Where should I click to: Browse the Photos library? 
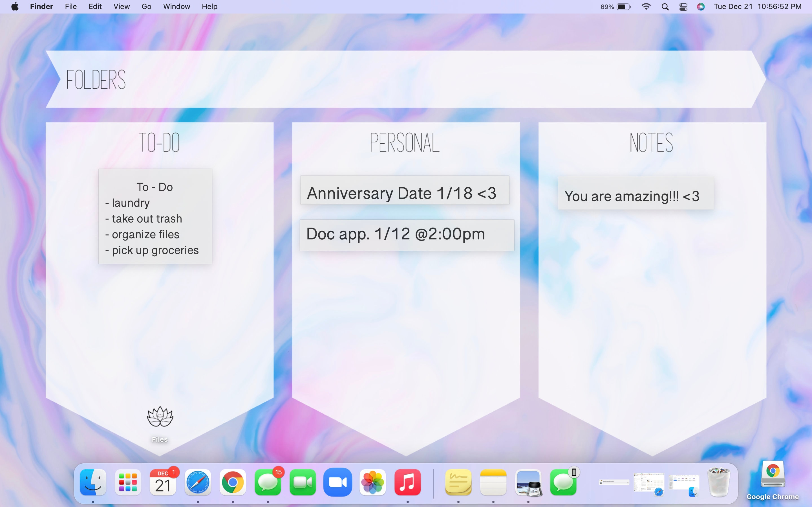point(372,483)
